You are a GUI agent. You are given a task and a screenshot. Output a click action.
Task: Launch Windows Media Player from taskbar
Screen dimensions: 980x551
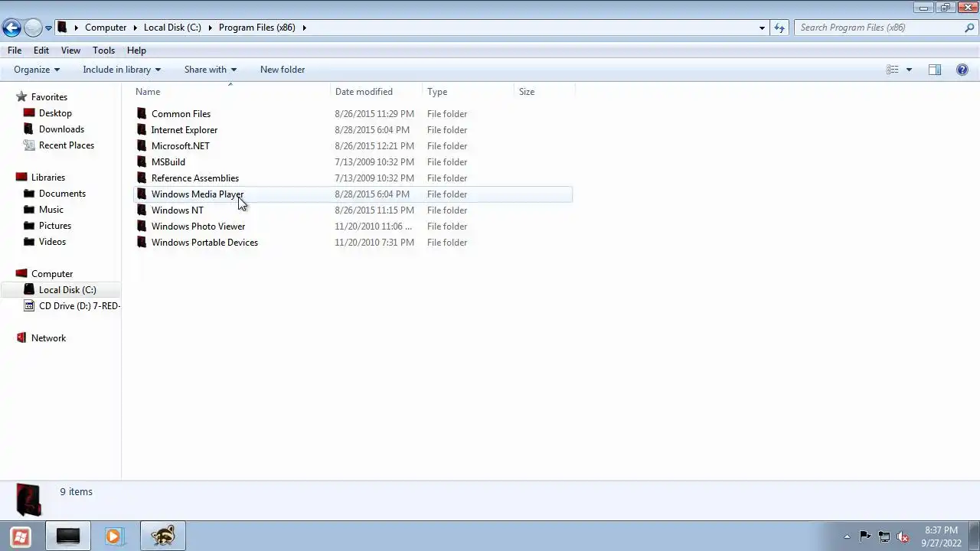point(113,536)
